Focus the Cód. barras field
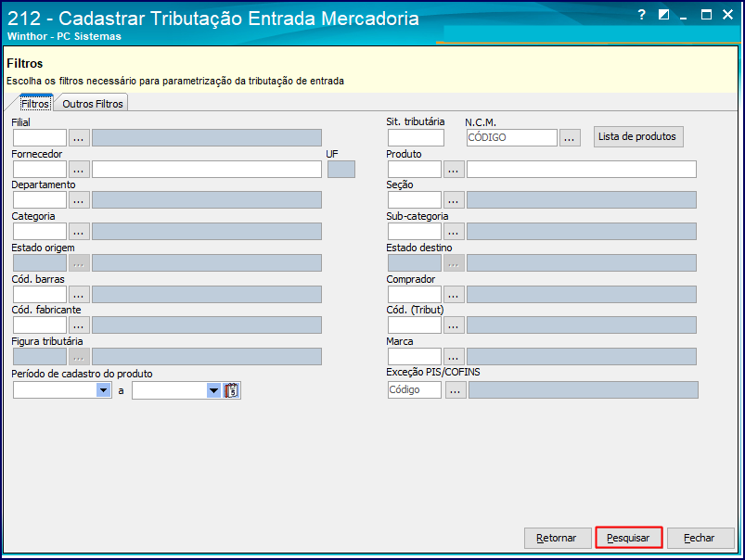Screen dimensions: 745x560 coord(40,295)
